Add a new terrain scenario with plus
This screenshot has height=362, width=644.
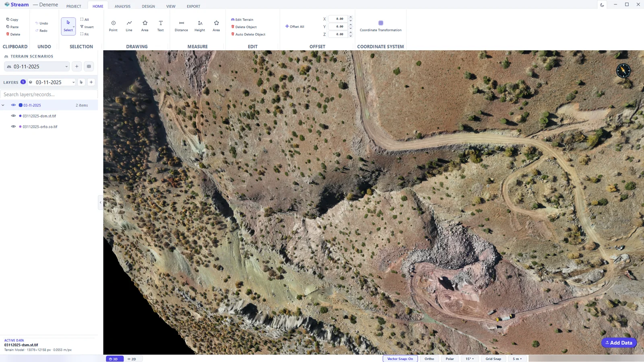coord(77,66)
